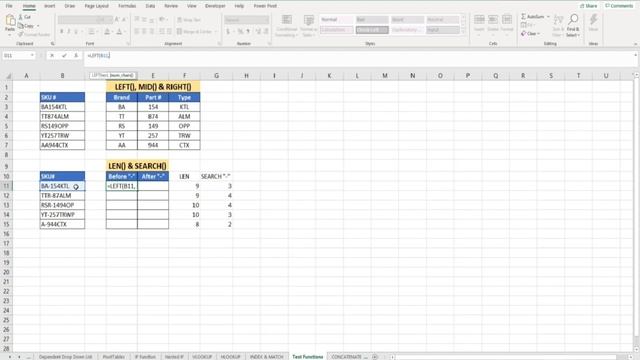Screen dimensions: 640x360
Task: Open Font group dialog launcher
Action: (x=128, y=44)
